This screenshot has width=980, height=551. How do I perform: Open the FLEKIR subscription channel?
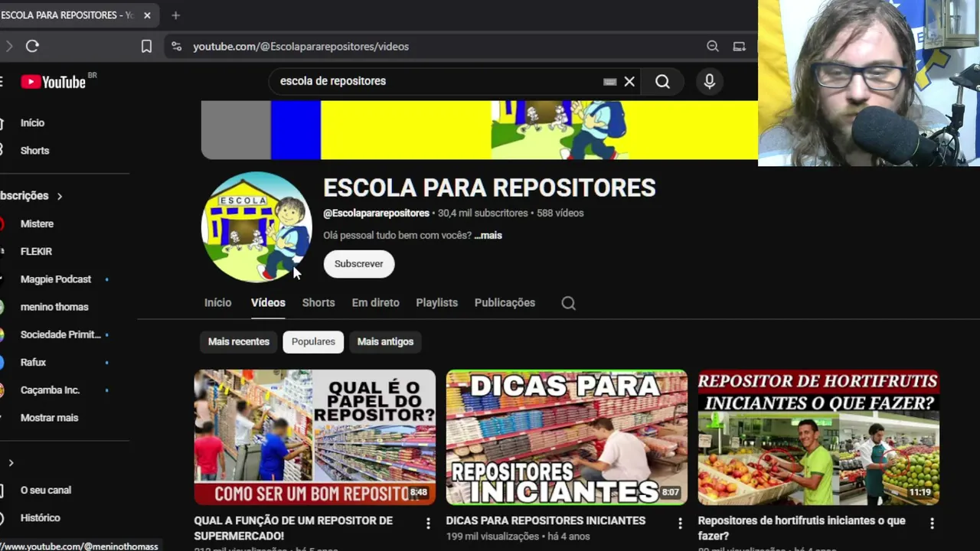(36, 252)
